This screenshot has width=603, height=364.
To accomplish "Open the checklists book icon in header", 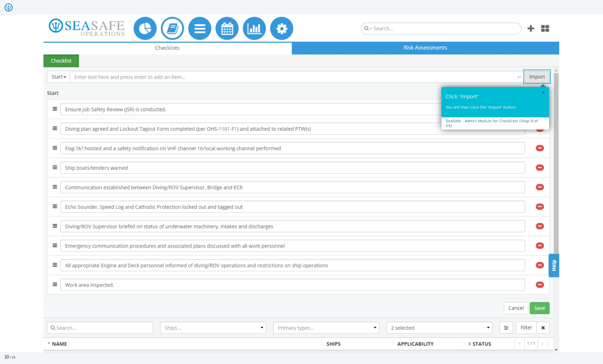I will pyautogui.click(x=172, y=29).
